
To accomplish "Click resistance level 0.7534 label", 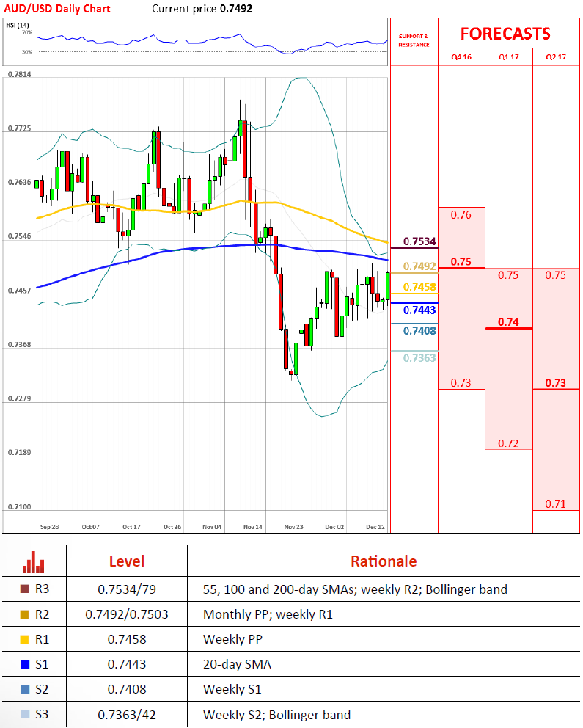I will pyautogui.click(x=419, y=241).
